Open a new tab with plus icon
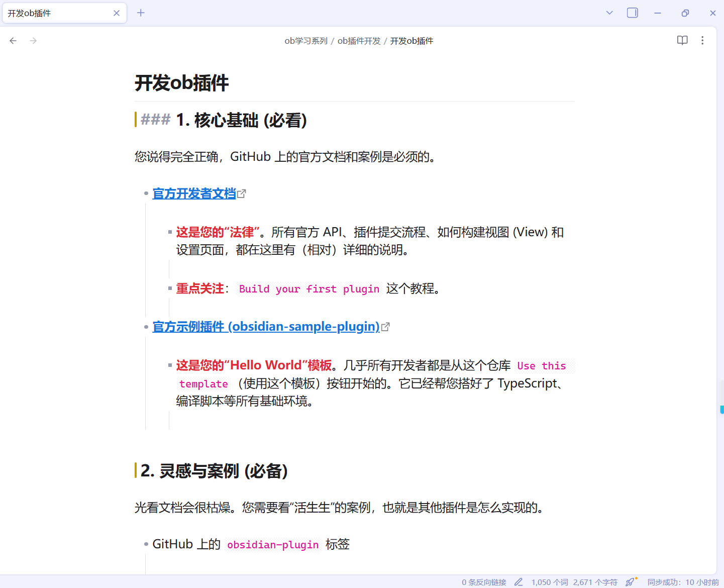The height and width of the screenshot is (588, 724). point(141,13)
